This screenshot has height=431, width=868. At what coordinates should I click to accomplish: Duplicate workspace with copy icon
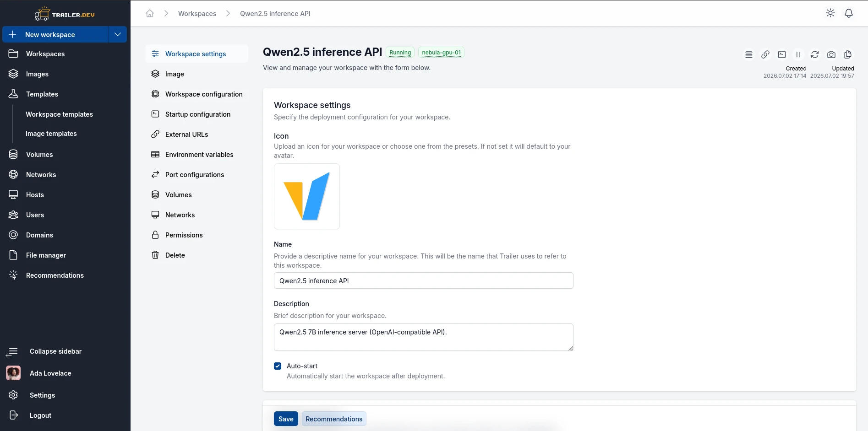[848, 54]
